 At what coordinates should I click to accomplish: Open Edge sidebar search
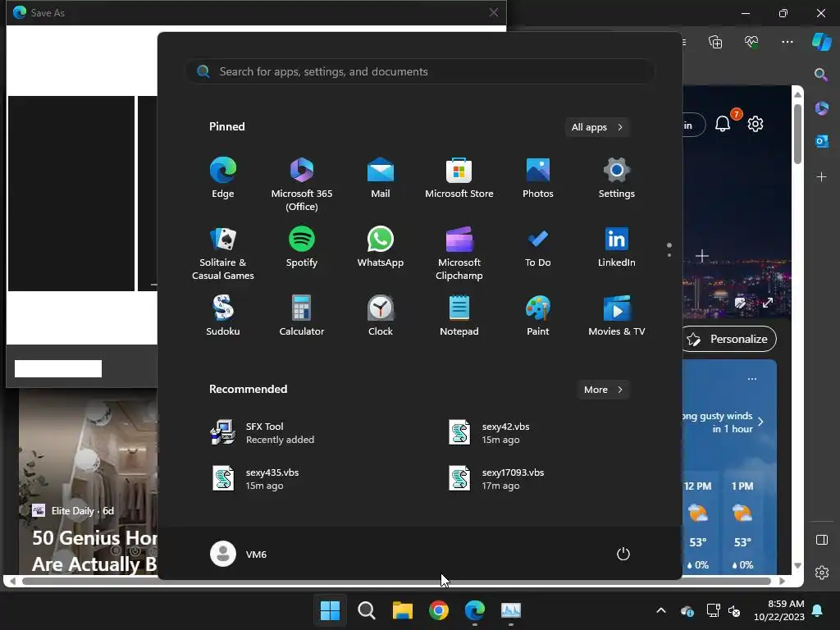click(821, 75)
